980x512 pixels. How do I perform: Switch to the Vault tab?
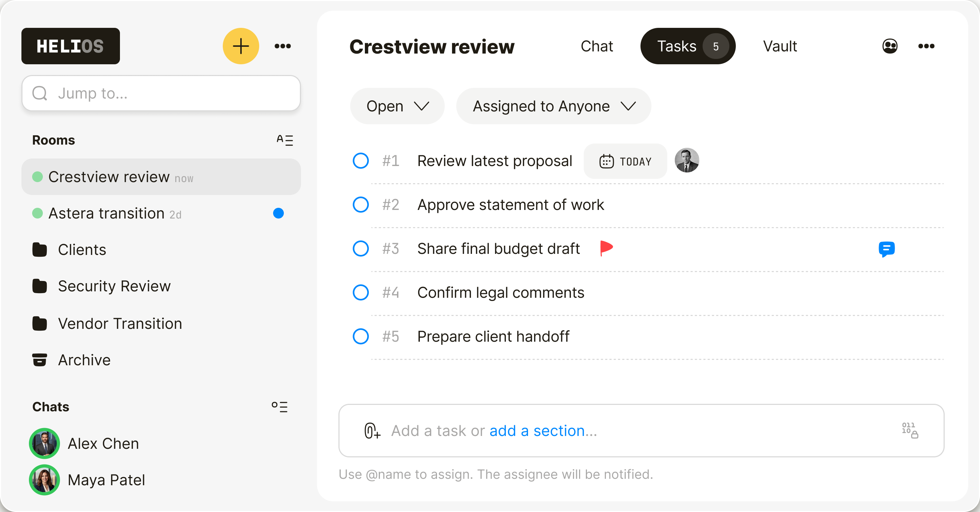[779, 46]
